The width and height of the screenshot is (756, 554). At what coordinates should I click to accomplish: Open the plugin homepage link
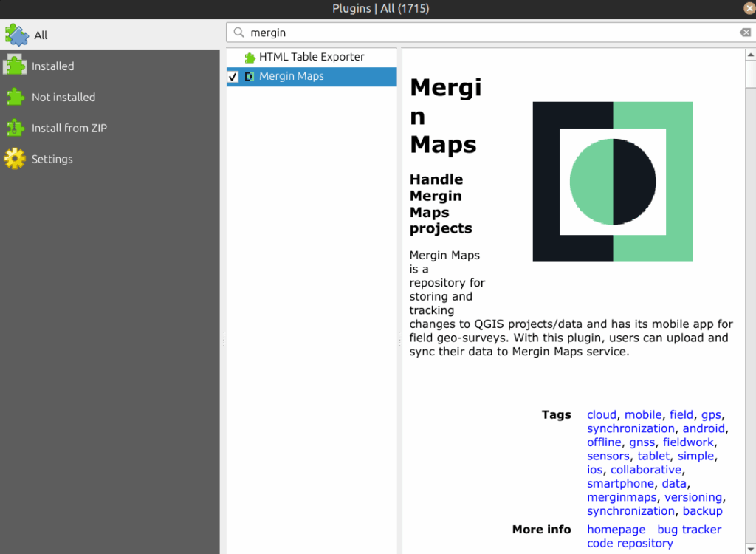click(x=616, y=530)
